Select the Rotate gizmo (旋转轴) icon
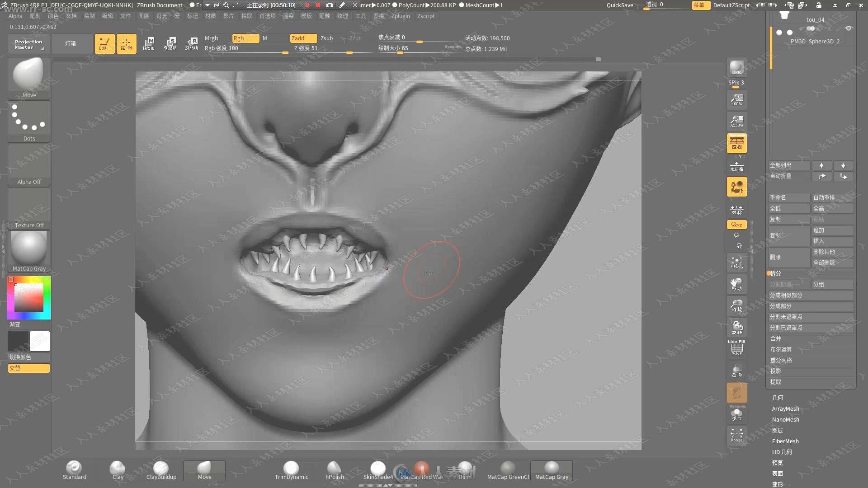868x488 pixels. click(x=192, y=44)
